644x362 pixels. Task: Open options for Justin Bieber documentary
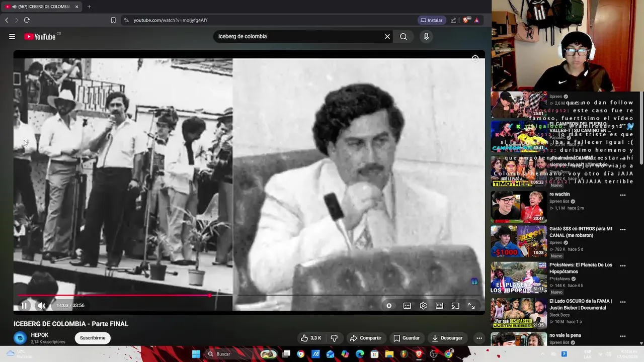623,302
